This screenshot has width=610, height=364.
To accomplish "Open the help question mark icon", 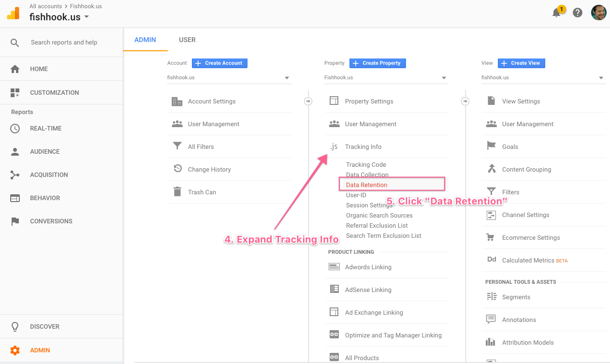I will 578,13.
